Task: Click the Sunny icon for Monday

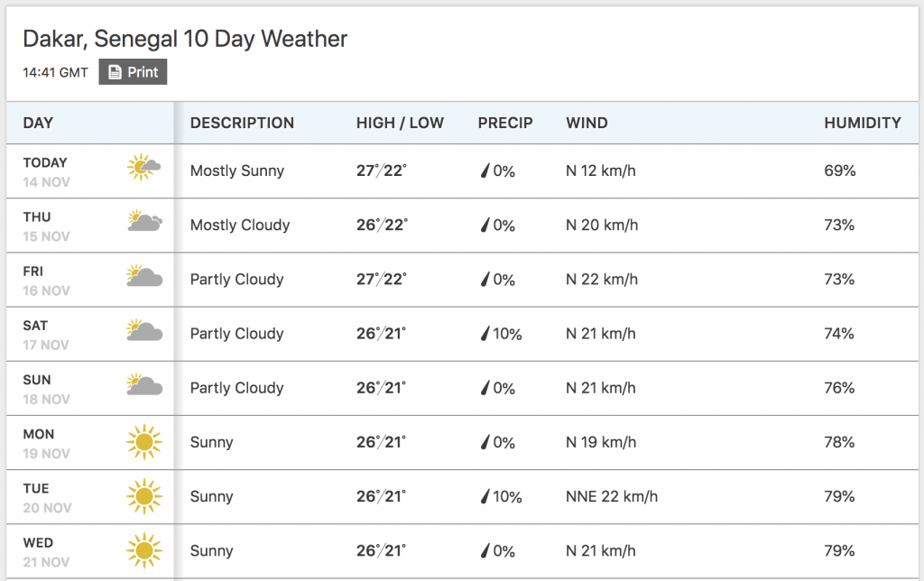Action: (143, 442)
